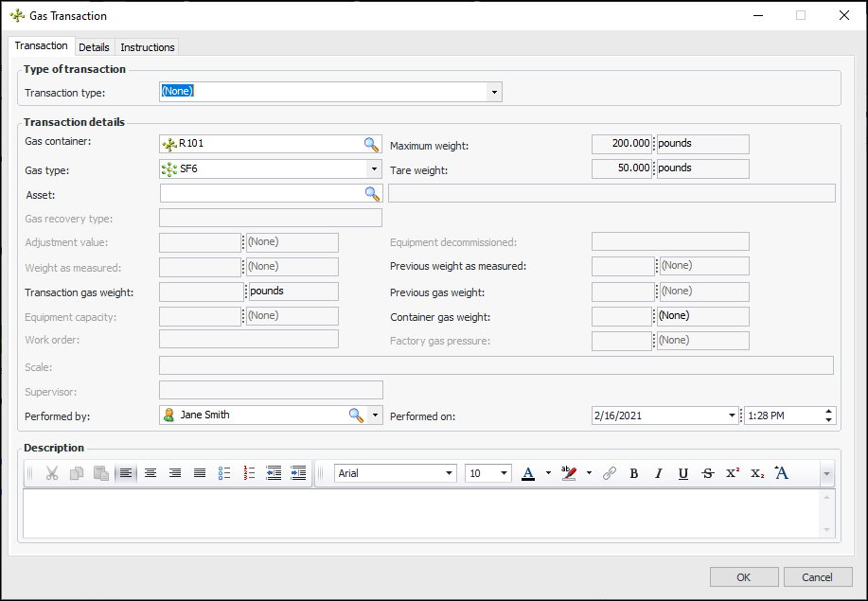Insert a numbered list in description
This screenshot has height=601, width=868.
(250, 473)
